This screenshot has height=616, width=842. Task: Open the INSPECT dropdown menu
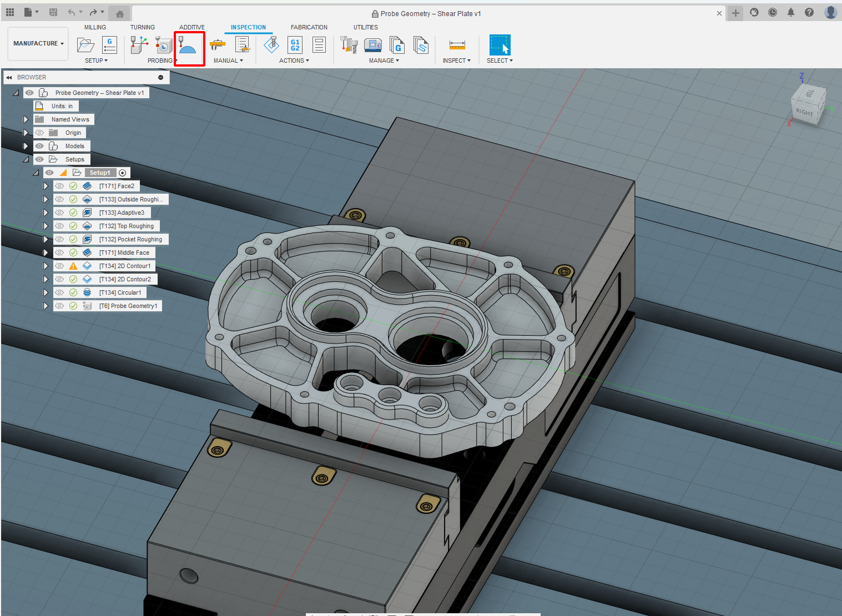coord(457,60)
